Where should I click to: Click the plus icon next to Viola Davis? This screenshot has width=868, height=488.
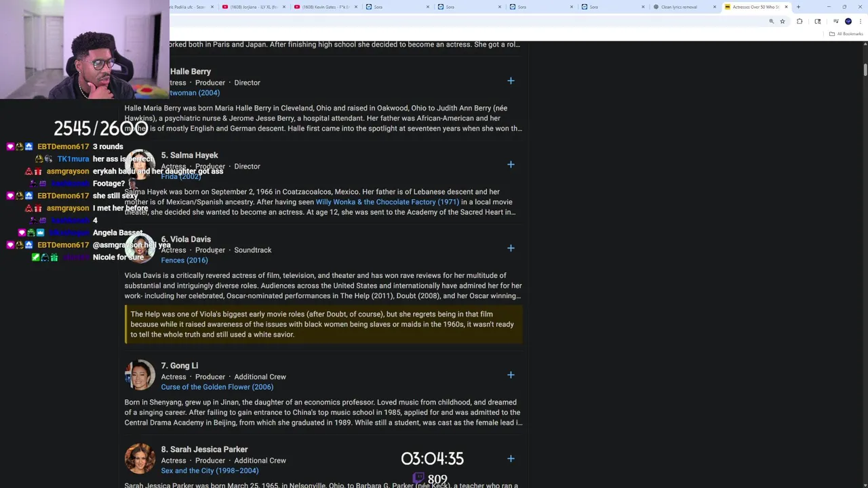tap(511, 248)
